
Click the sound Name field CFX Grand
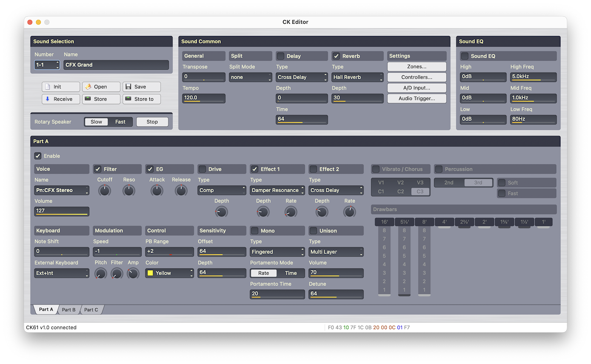116,65
